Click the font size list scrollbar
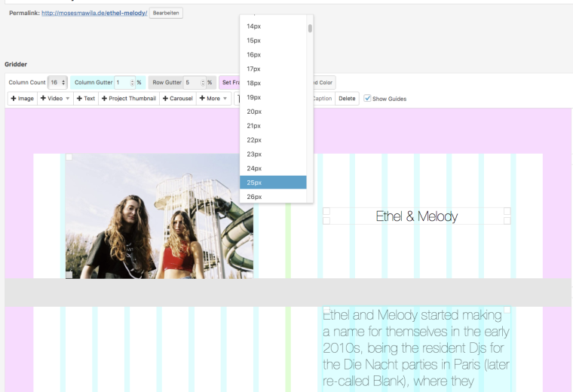Viewport: 573px width, 392px height. (310, 29)
